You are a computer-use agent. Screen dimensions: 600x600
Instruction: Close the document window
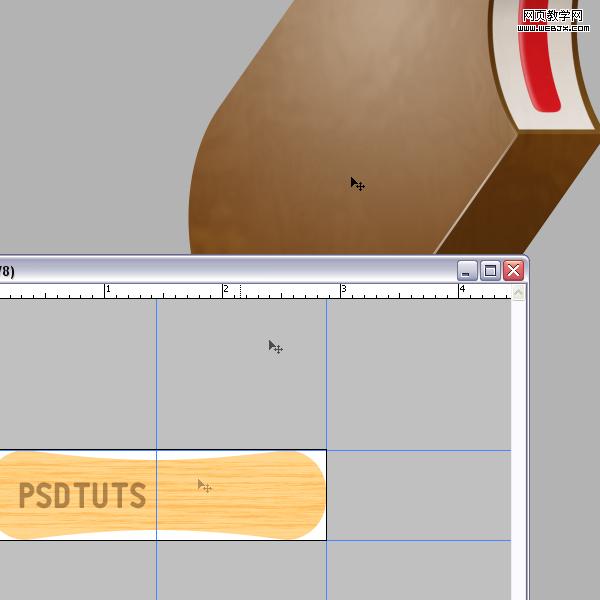514,271
